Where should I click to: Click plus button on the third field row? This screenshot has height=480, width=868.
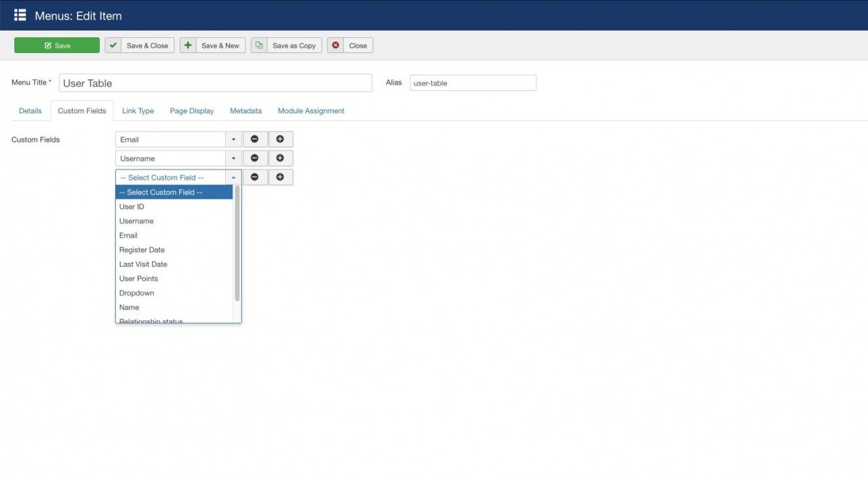point(280,178)
